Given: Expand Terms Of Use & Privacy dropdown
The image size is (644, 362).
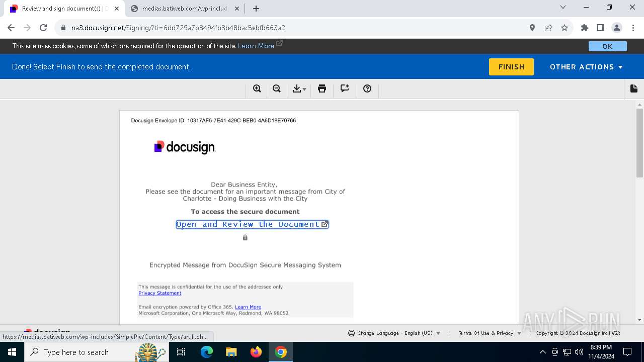Looking at the screenshot, I should [490, 333].
